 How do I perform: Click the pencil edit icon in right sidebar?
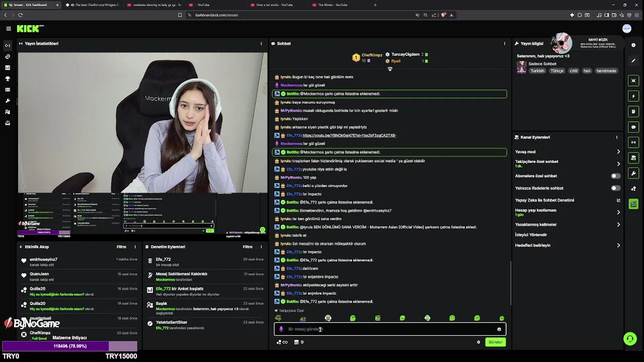[634, 61]
